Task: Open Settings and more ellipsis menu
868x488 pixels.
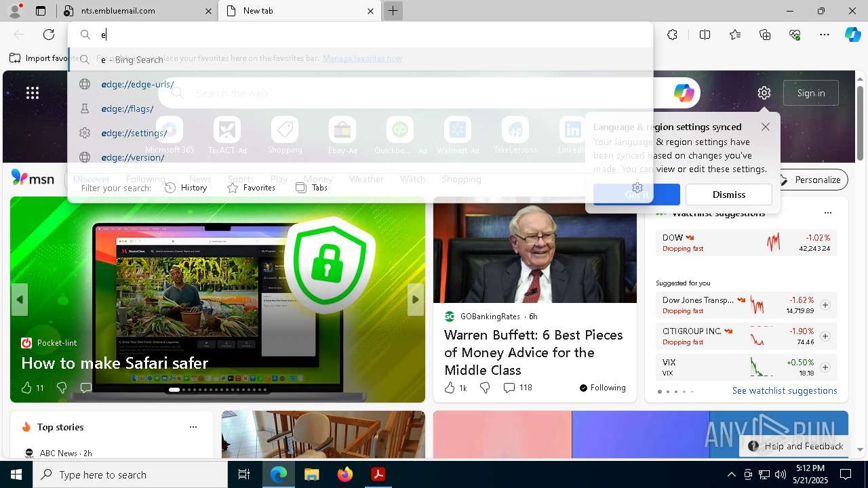Action: coord(825,35)
